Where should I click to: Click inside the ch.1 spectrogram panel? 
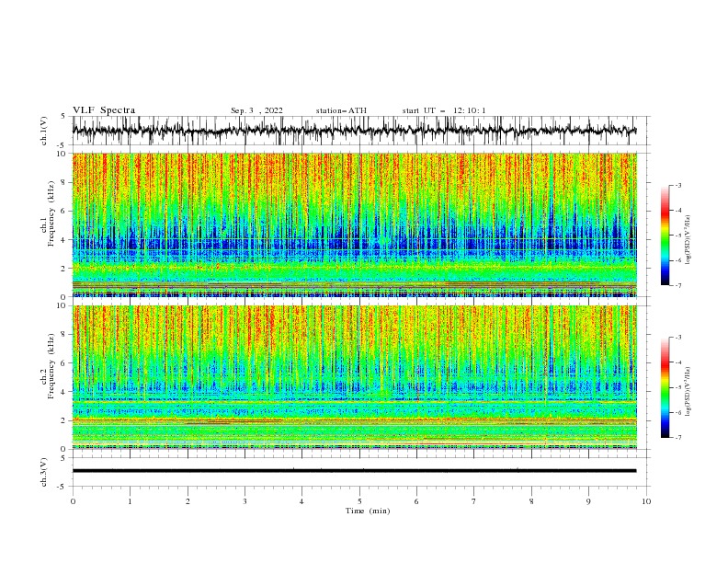click(354, 224)
